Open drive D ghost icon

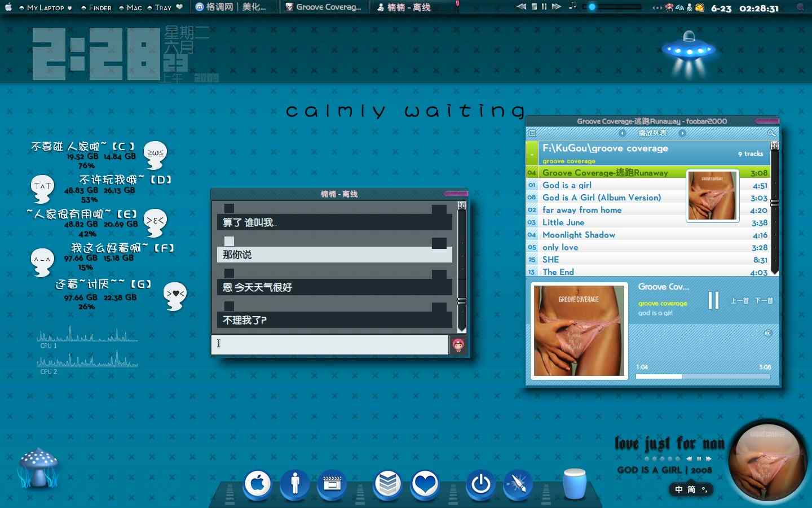[x=43, y=189]
